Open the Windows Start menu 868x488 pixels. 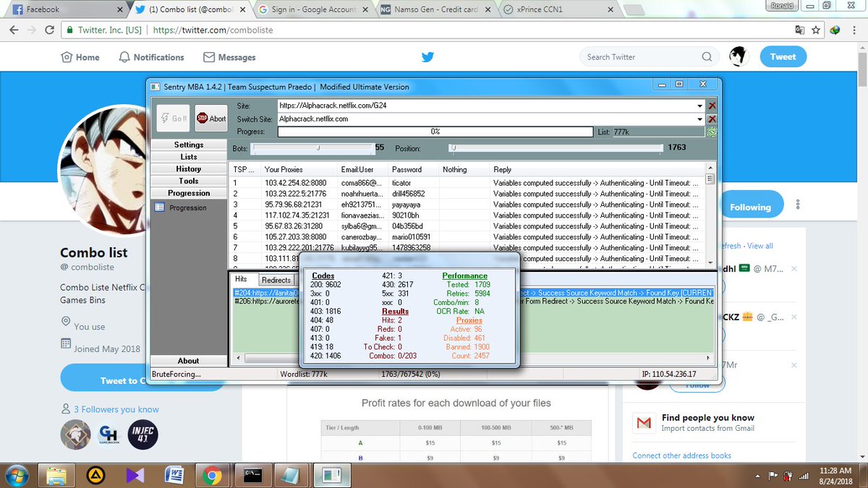click(x=17, y=475)
